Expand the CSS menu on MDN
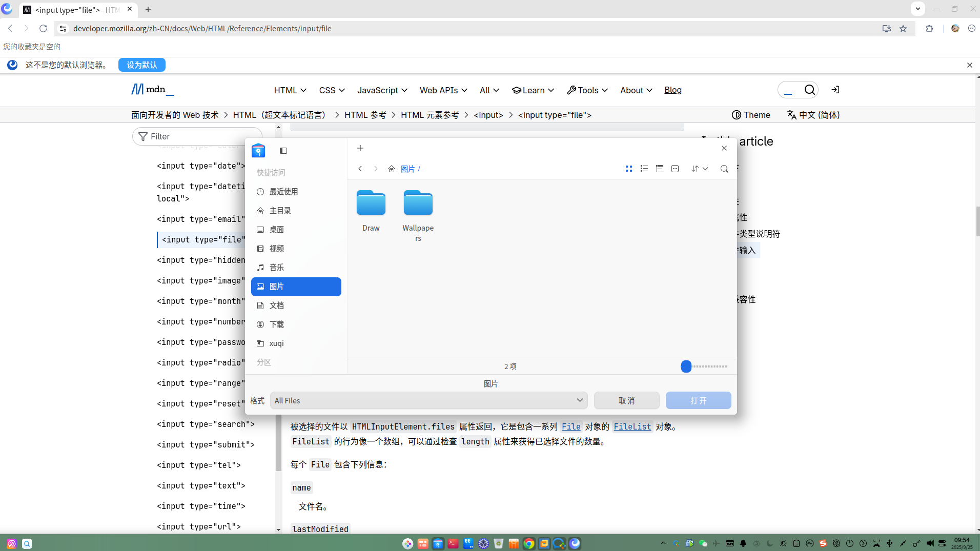The image size is (980, 551). 332,90
